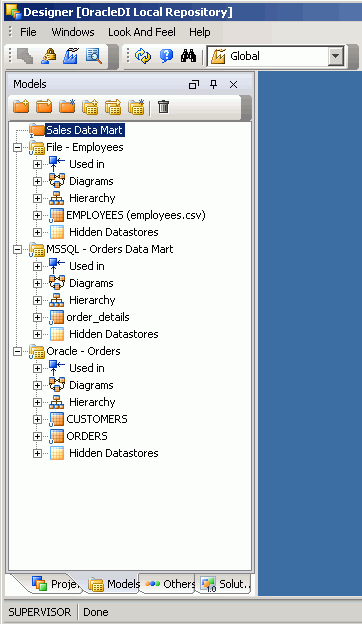Select the order_details datastore
362x624 pixels.
coord(98,317)
